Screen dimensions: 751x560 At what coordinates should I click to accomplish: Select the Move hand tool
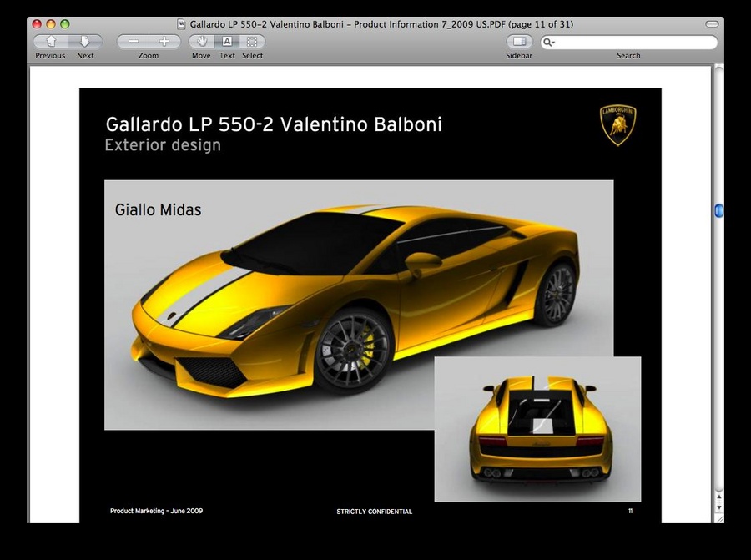[201, 42]
